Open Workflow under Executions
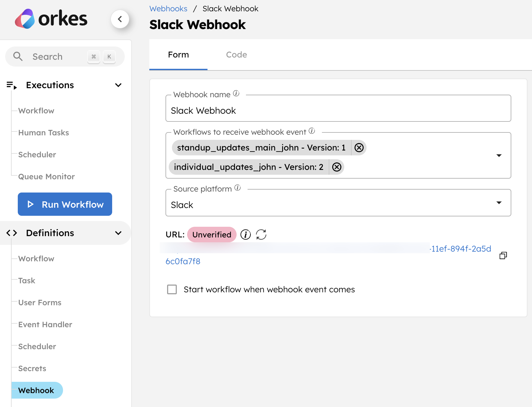The image size is (532, 407). click(36, 111)
